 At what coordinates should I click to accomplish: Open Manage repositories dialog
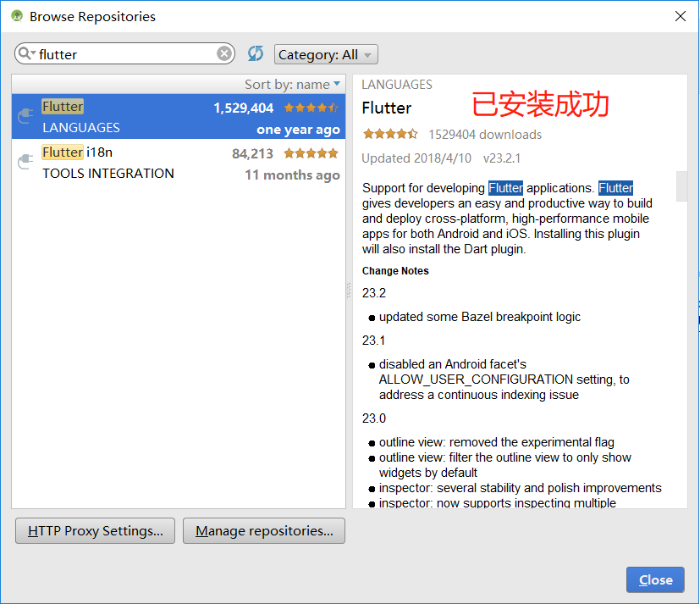point(264,531)
